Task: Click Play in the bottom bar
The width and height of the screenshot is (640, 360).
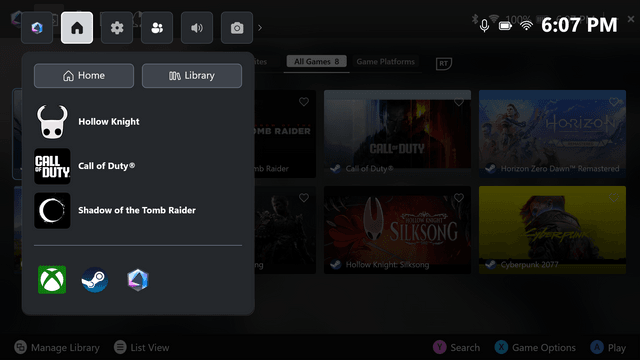Action: tap(608, 347)
